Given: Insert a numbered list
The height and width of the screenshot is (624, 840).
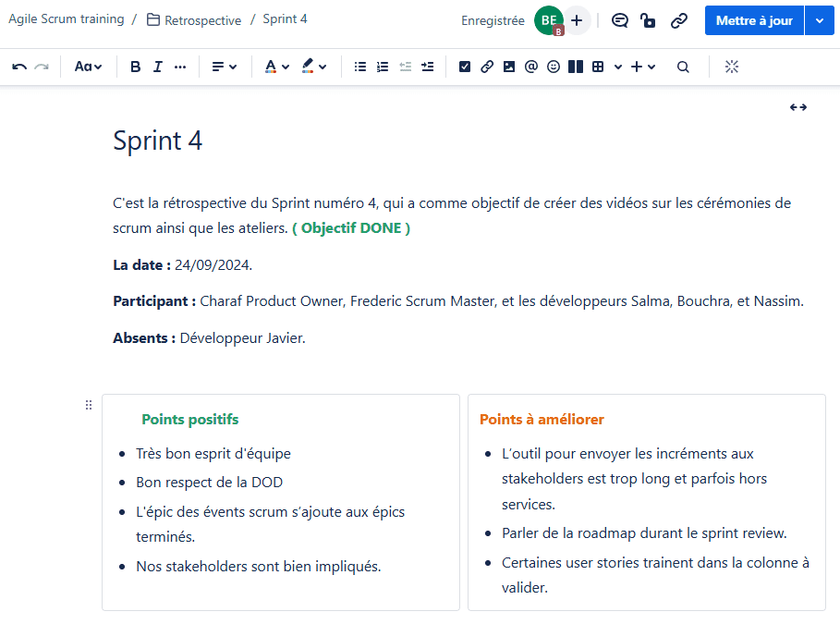Looking at the screenshot, I should 383,67.
